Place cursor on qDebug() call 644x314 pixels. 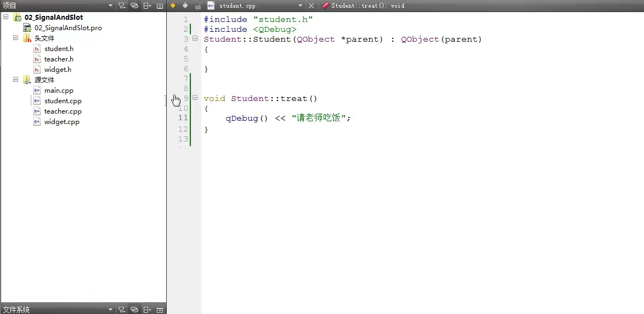[247, 119]
